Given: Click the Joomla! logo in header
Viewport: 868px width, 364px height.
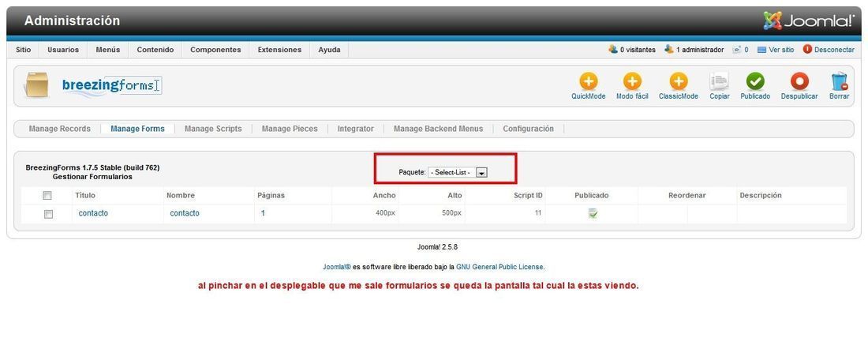Looking at the screenshot, I should pyautogui.click(x=809, y=21).
